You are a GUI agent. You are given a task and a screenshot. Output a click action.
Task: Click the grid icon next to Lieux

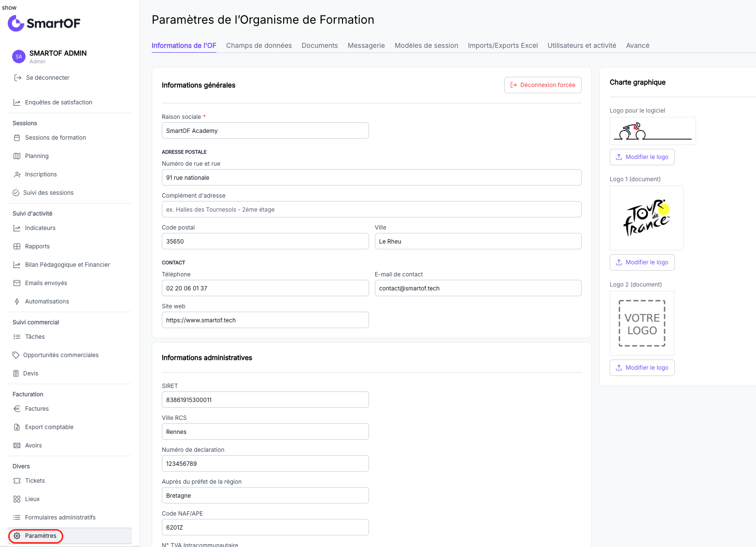click(17, 499)
